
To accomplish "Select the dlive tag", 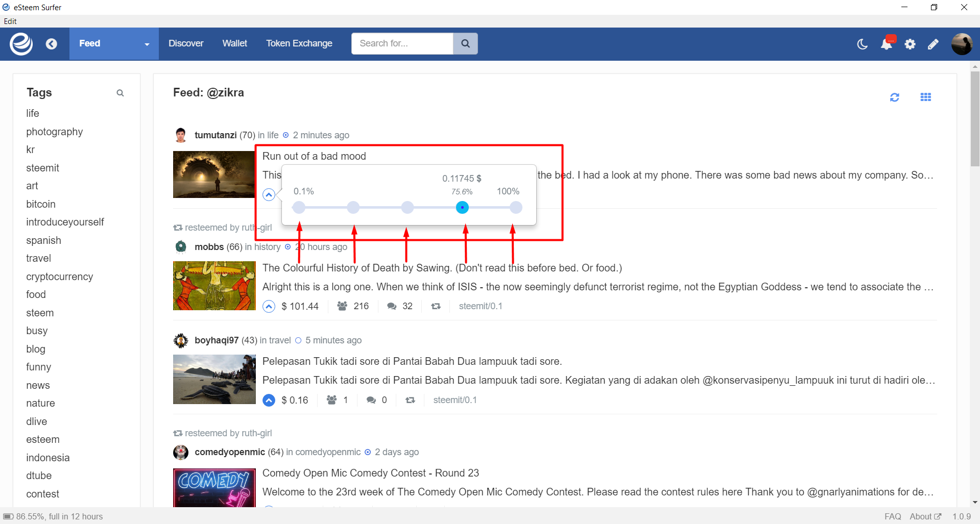I will tap(37, 421).
